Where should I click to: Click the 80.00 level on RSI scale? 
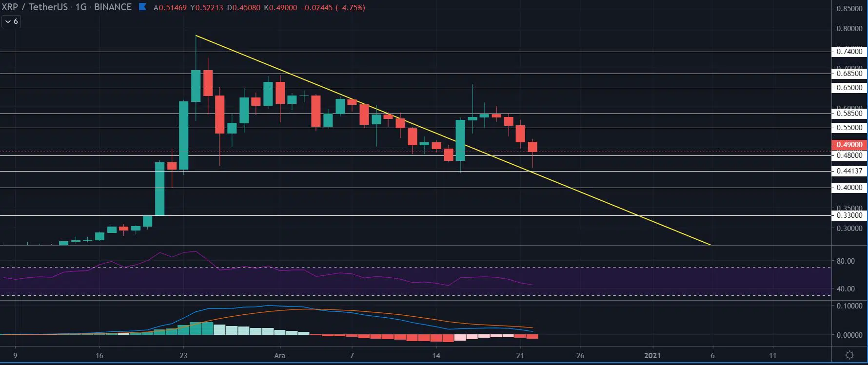click(x=846, y=261)
